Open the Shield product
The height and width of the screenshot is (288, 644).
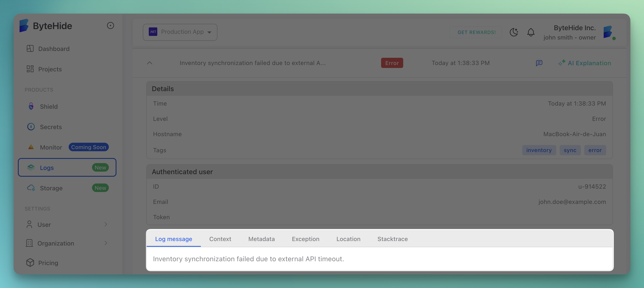coord(49,106)
